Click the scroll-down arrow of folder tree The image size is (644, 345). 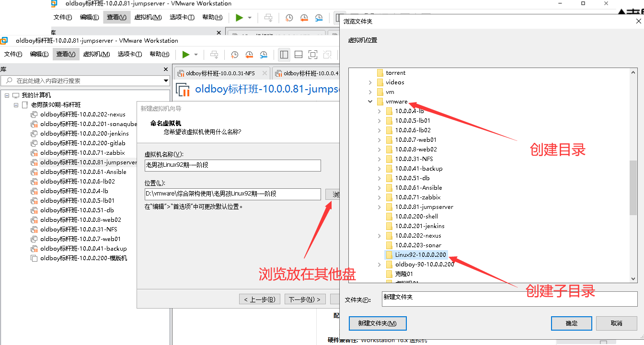point(633,278)
